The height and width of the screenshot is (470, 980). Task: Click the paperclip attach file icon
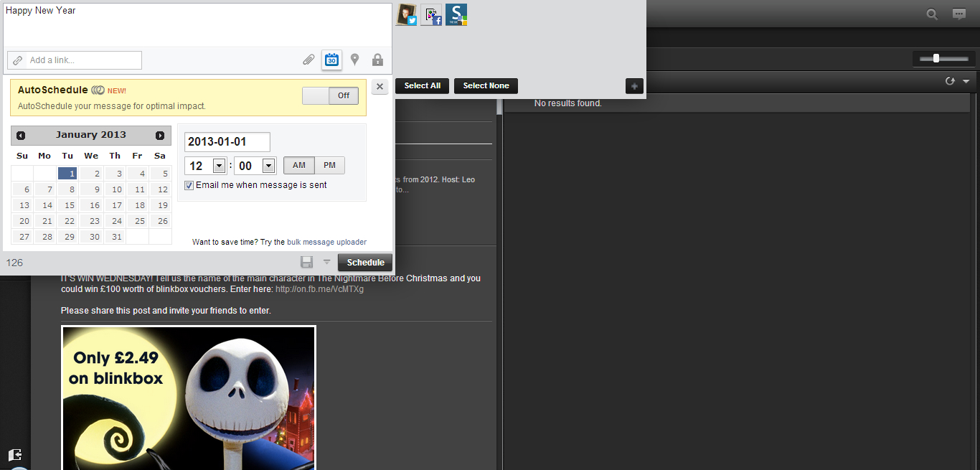308,60
